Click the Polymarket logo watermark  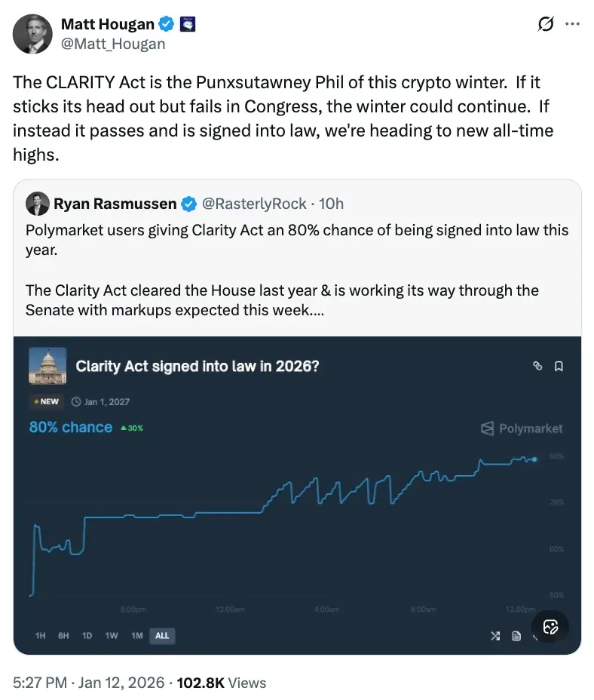tap(521, 428)
